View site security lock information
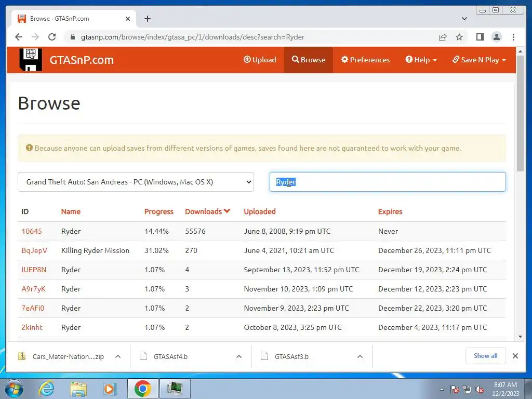The image size is (532, 399). coord(72,37)
